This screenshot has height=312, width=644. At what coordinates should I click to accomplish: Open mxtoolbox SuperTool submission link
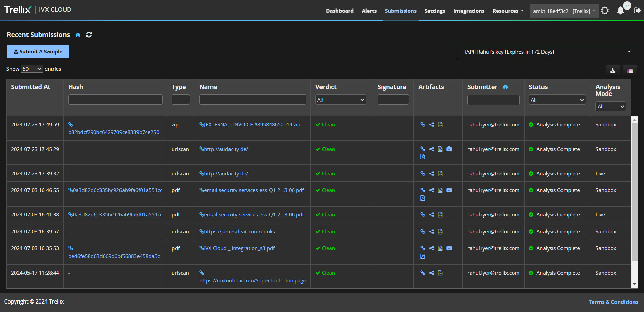point(253,281)
